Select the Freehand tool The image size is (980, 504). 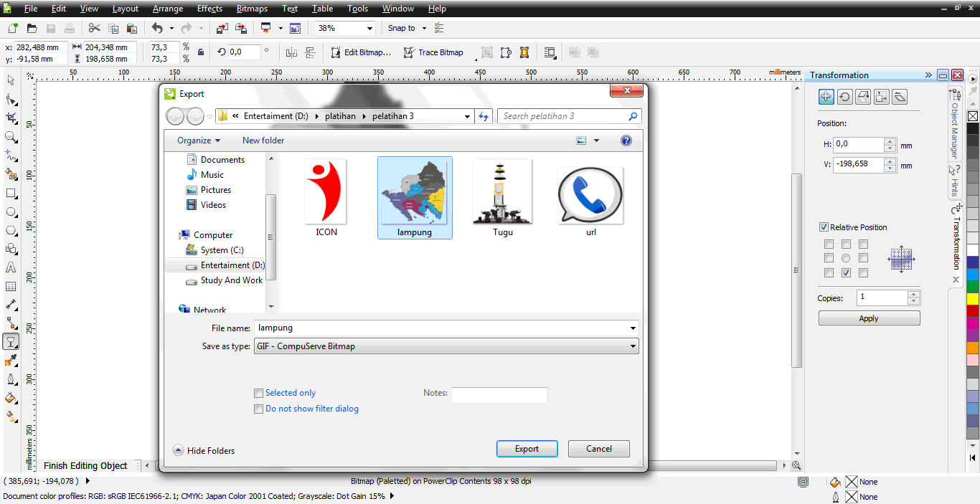11,155
